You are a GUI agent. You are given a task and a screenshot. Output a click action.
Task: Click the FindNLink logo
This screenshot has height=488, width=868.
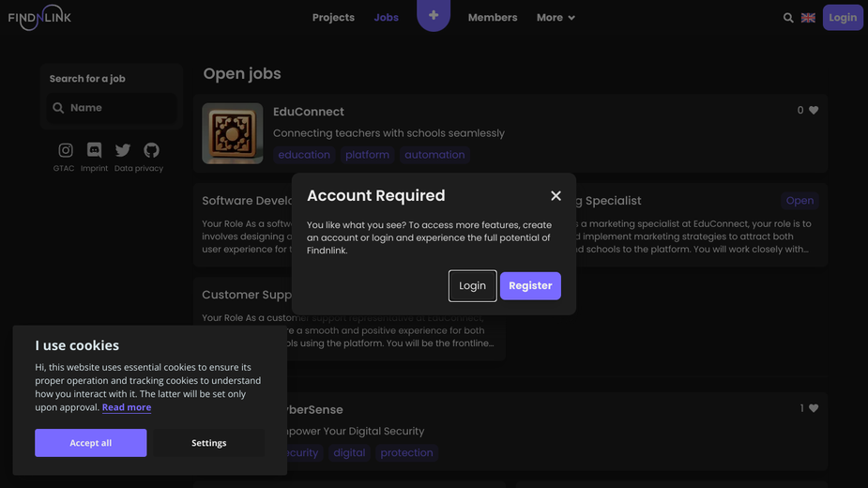coord(39,18)
